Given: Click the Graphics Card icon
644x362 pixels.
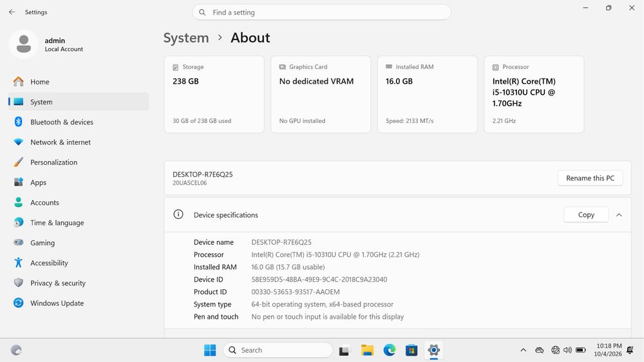Looking at the screenshot, I should point(282,67).
